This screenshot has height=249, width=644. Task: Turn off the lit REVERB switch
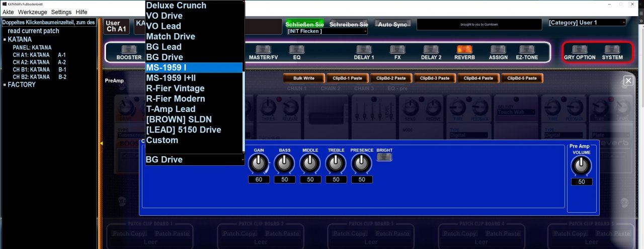(464, 49)
